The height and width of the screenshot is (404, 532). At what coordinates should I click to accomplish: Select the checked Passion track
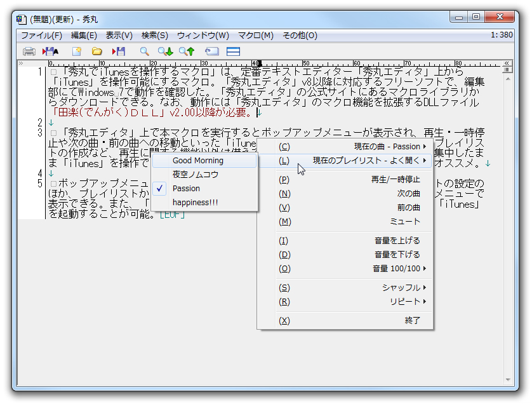point(204,189)
